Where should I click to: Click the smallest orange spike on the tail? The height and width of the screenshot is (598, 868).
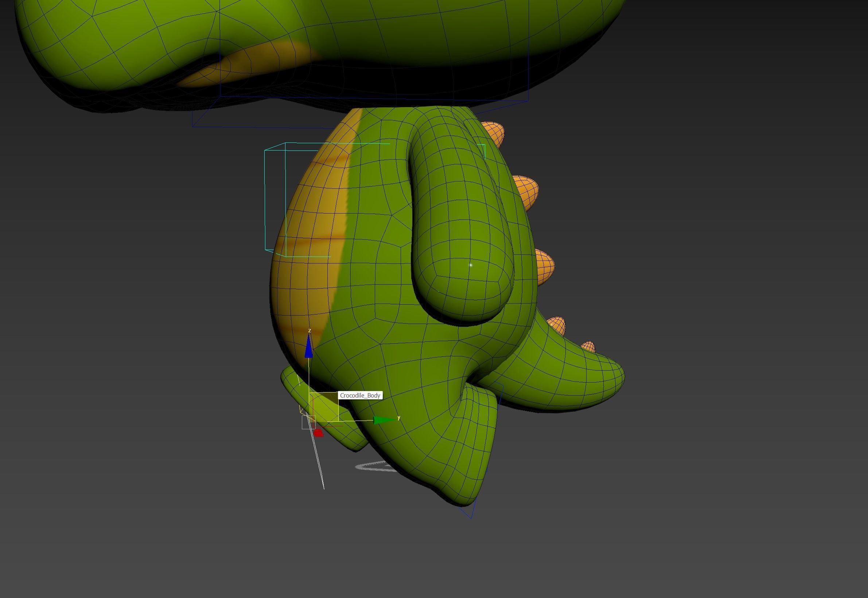(588, 347)
